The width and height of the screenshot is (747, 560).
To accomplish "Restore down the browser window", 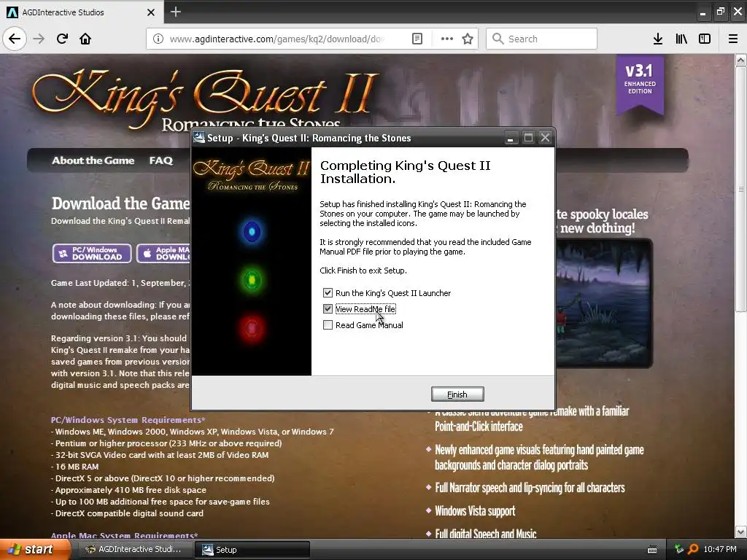I will click(720, 12).
